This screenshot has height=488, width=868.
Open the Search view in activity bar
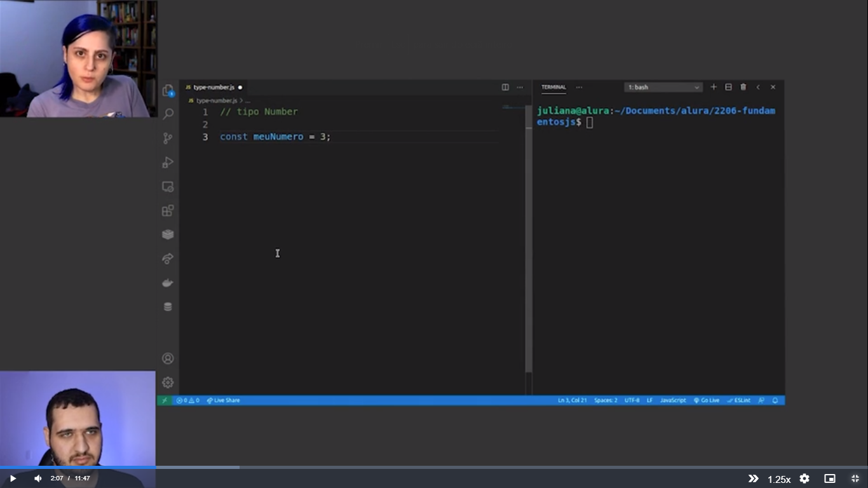(168, 114)
